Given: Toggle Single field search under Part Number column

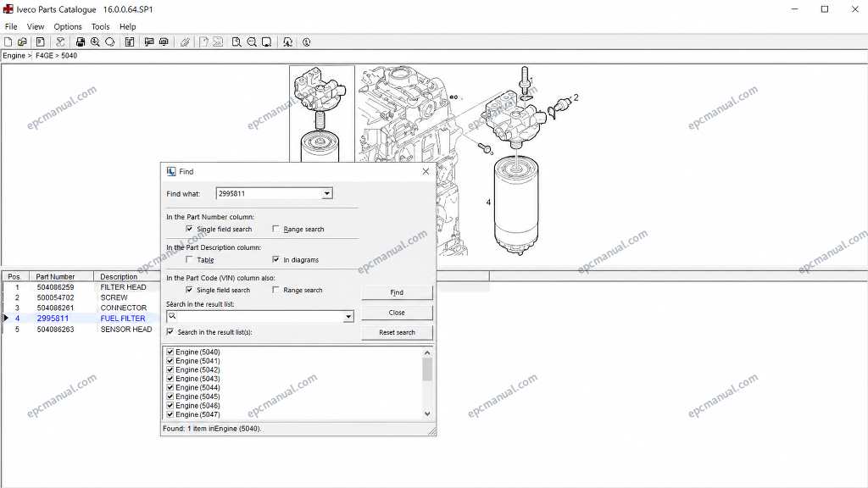Looking at the screenshot, I should [189, 229].
